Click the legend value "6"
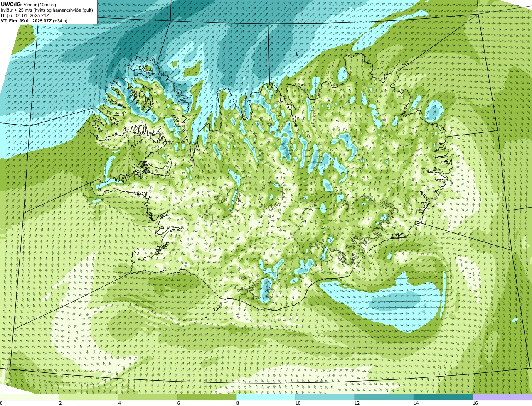The image size is (532, 406). [178, 403]
